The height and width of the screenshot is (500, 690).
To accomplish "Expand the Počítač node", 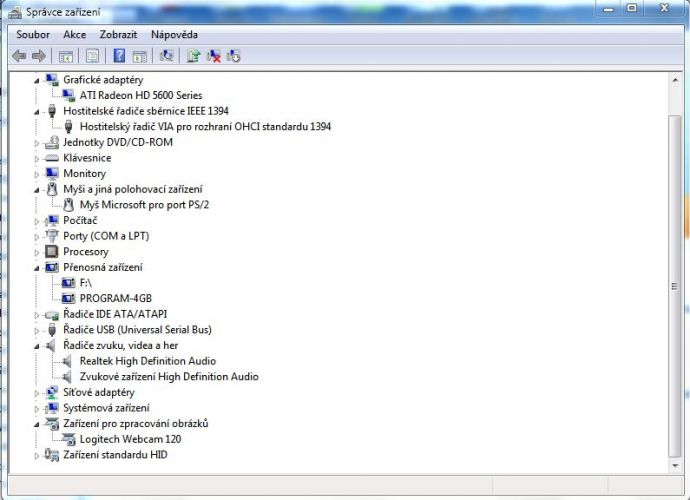I will pos(37,221).
